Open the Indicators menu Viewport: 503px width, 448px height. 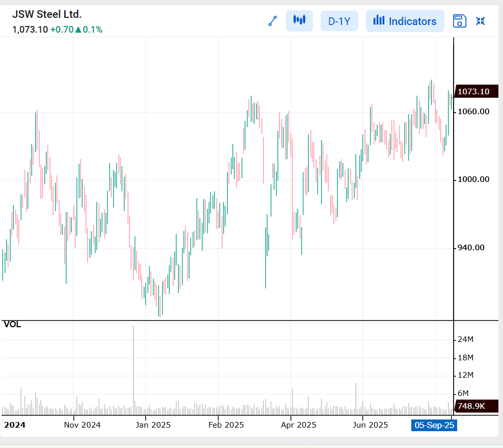405,21
